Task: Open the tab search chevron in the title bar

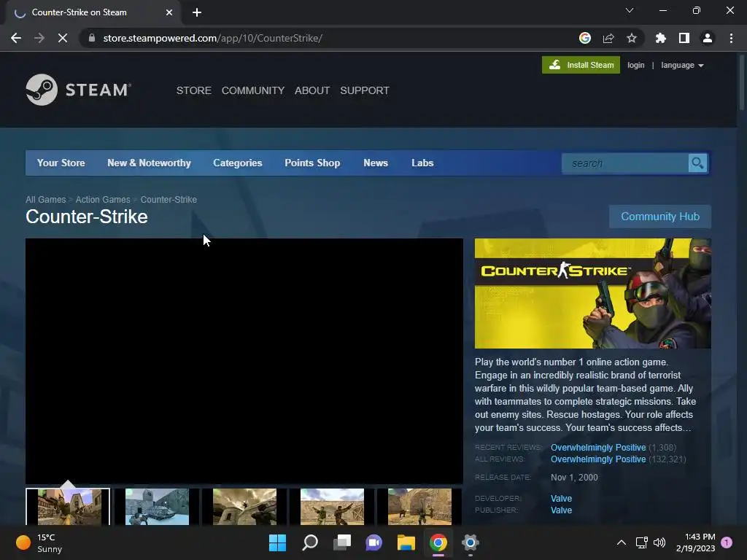Action: click(630, 10)
